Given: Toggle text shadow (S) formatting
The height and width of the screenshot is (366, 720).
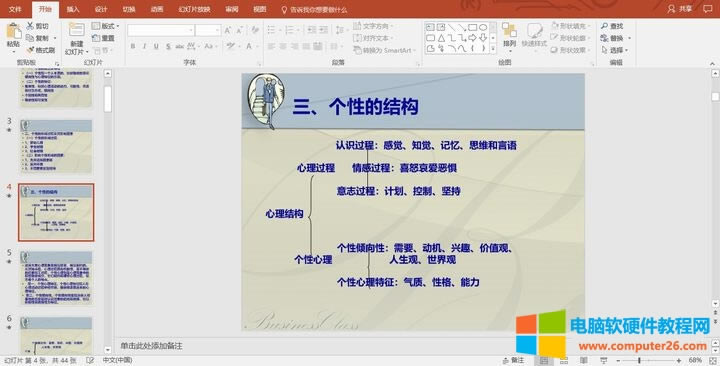Looking at the screenshot, I should pos(168,46).
